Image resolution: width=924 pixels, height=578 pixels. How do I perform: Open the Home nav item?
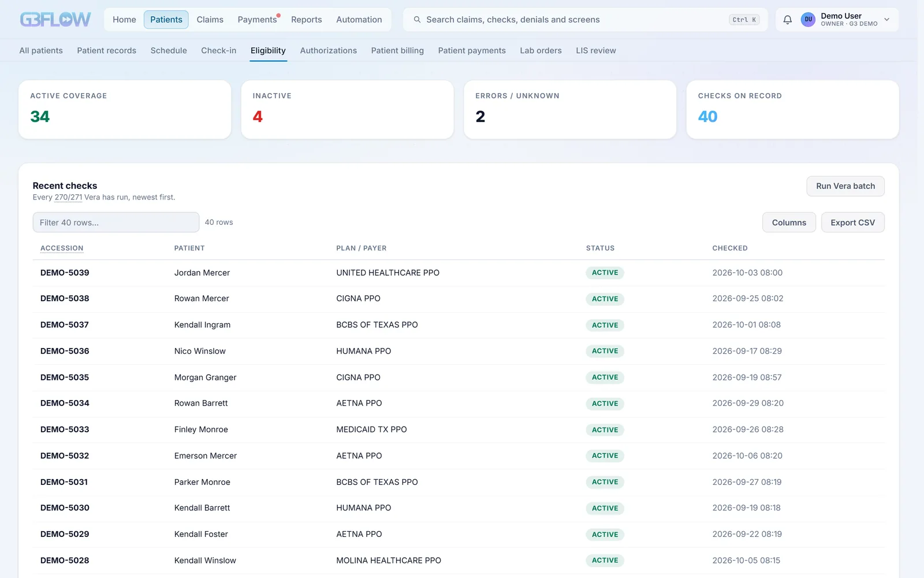(x=124, y=20)
